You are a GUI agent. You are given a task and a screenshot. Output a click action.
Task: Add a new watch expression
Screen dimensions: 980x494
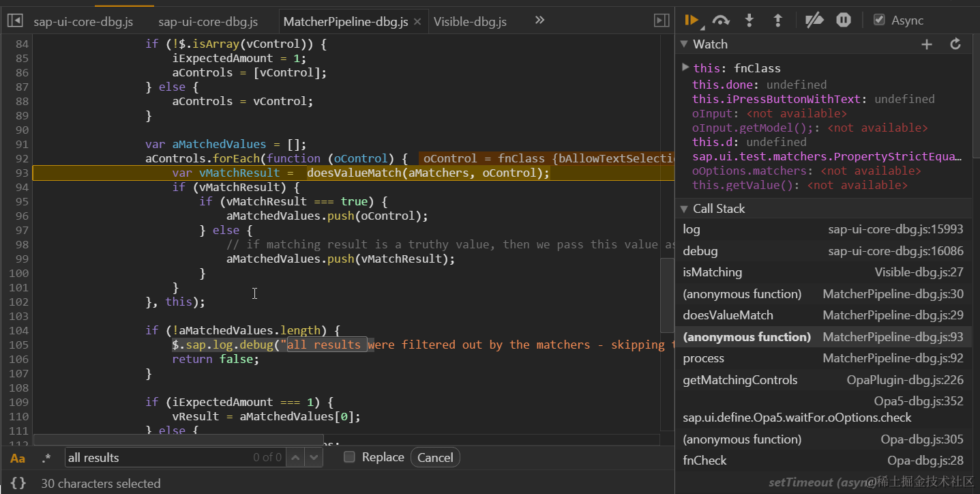(x=927, y=44)
